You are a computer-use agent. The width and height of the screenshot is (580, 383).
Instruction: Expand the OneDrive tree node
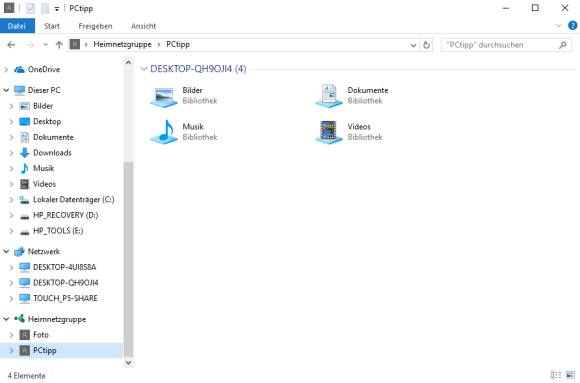(x=6, y=69)
